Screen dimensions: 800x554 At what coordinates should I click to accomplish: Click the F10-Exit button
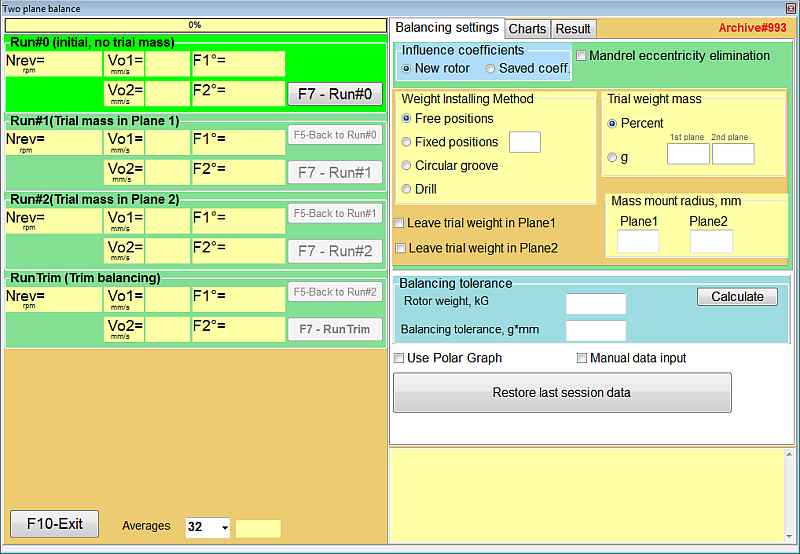tap(55, 524)
